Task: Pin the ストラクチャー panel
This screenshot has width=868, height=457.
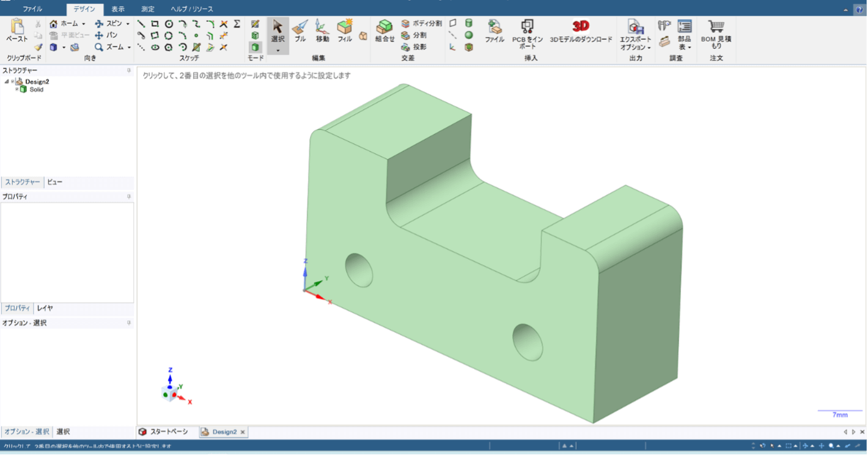Action: click(129, 70)
